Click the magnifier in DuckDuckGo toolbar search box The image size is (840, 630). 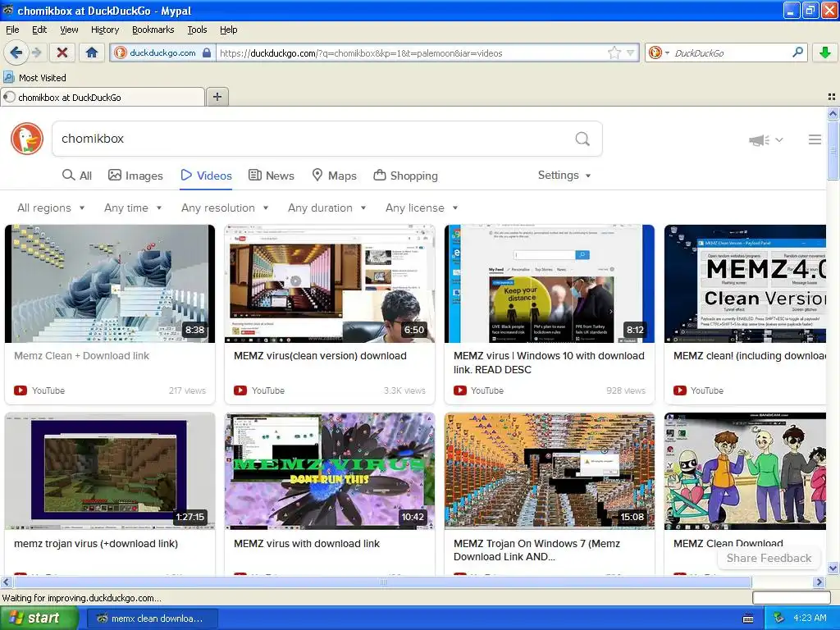797,52
